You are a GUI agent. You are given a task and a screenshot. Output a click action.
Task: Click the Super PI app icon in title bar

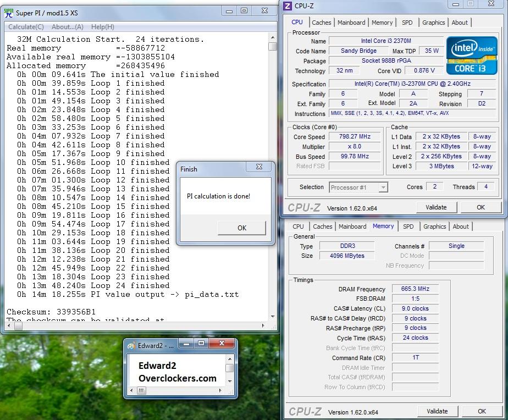coord(9,13)
